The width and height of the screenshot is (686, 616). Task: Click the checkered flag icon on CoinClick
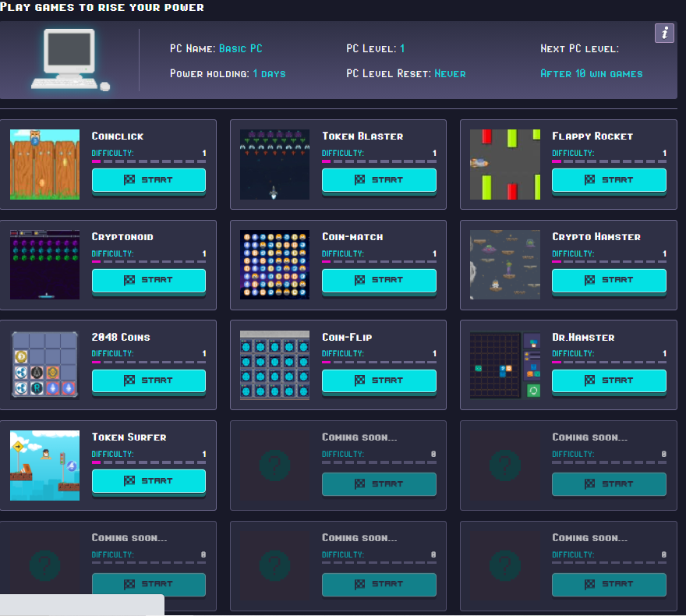(129, 180)
